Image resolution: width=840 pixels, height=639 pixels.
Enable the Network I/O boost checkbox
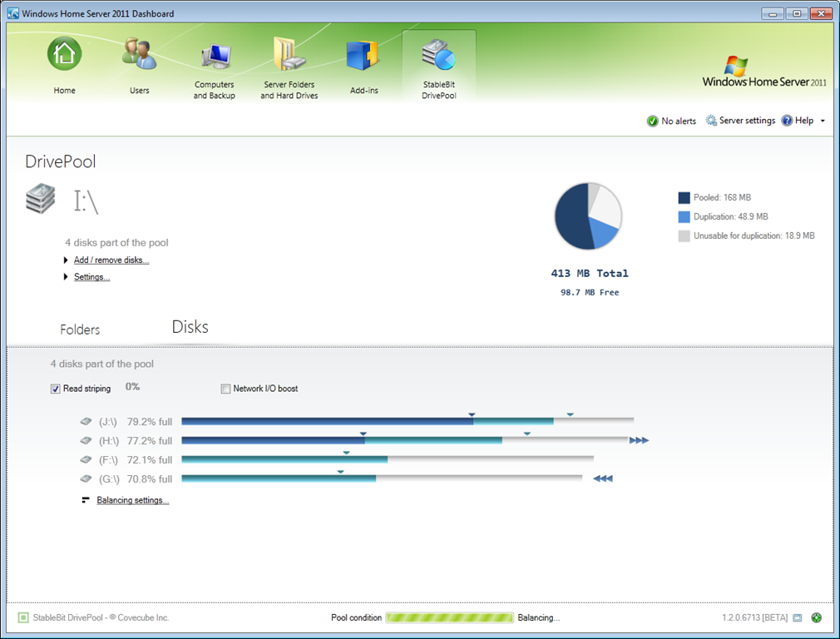click(x=225, y=389)
